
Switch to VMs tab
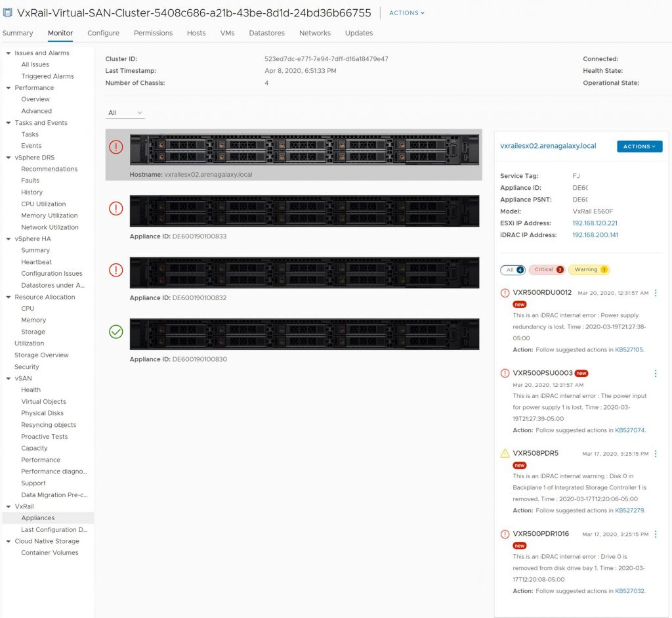[x=227, y=33]
